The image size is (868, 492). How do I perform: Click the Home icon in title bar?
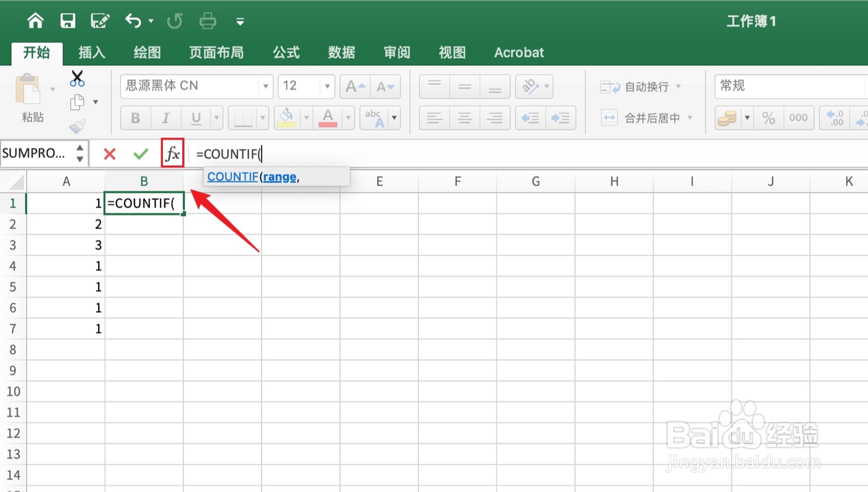point(35,21)
